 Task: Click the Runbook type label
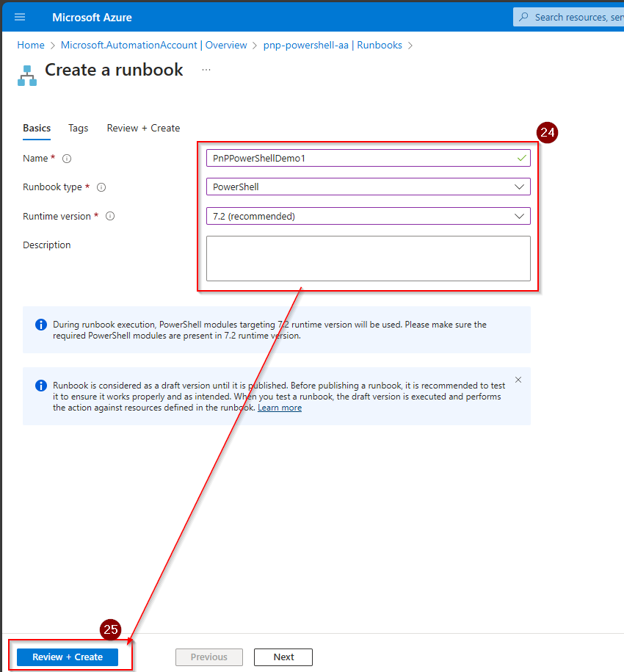click(x=52, y=187)
